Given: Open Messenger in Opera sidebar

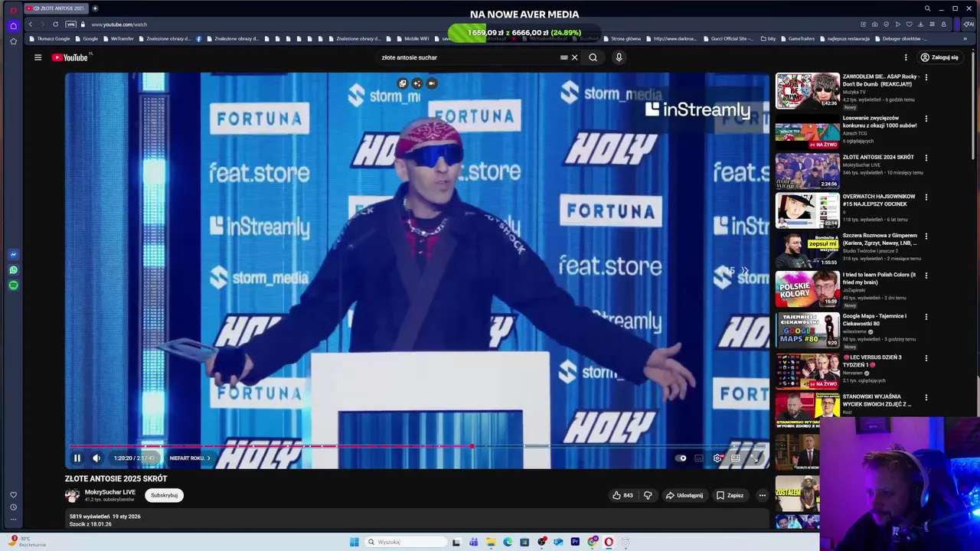Looking at the screenshot, I should click(x=13, y=255).
